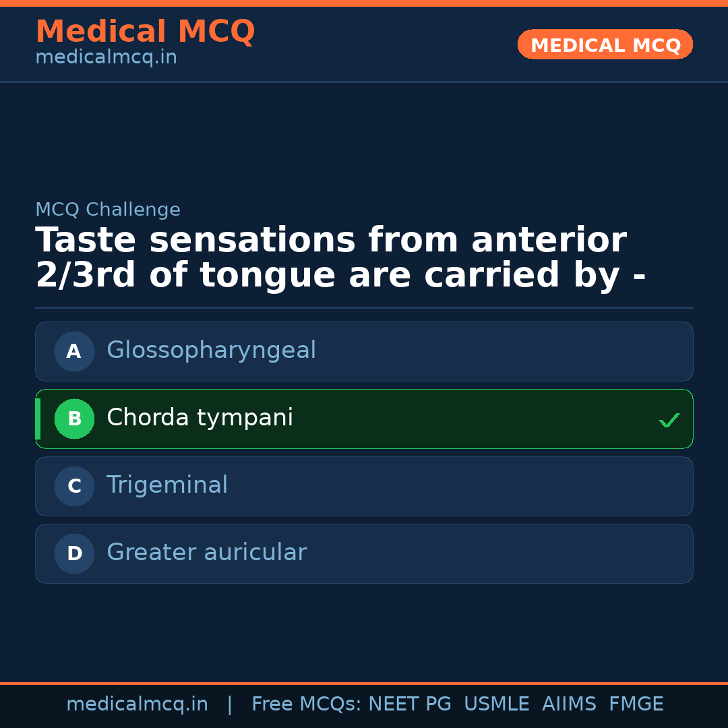Image resolution: width=728 pixels, height=728 pixels.
Task: Visit medicalmcq.in link under the title
Action: pyautogui.click(x=106, y=58)
